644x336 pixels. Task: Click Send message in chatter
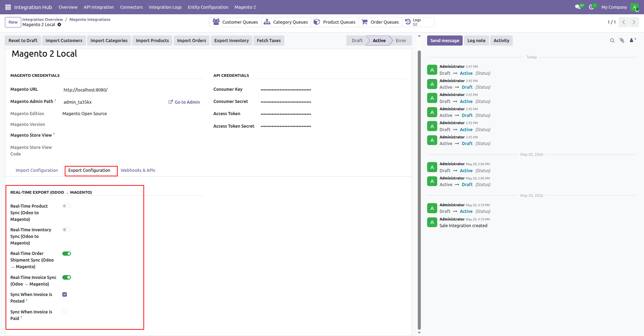click(445, 40)
